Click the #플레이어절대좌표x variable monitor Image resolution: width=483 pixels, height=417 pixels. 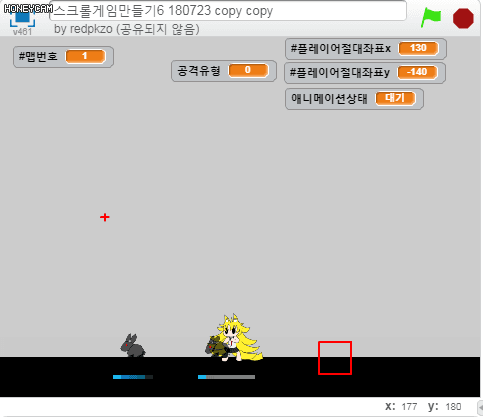pyautogui.click(x=366, y=49)
